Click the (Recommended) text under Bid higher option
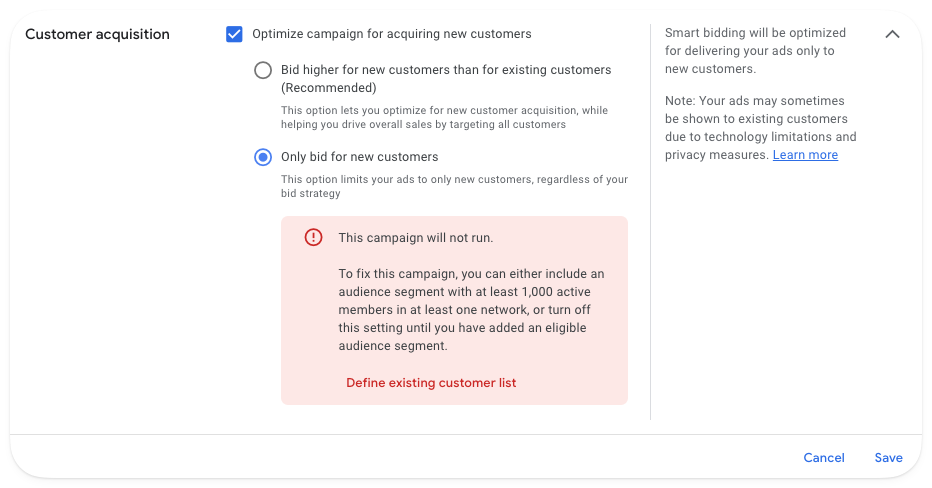Screen dimensions: 932x488 coord(328,88)
